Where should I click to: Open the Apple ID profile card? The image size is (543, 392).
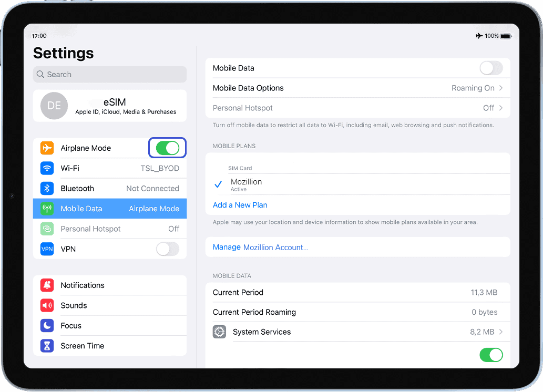pyautogui.click(x=110, y=106)
